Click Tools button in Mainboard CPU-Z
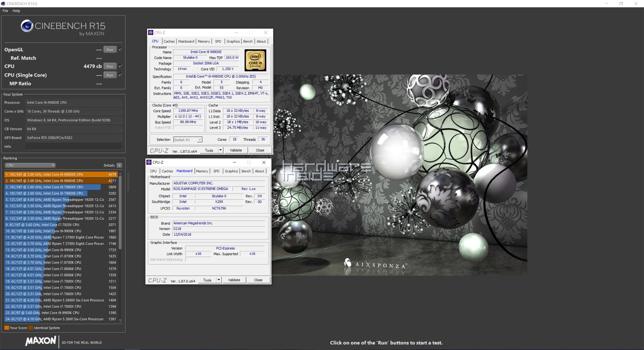 (x=207, y=280)
